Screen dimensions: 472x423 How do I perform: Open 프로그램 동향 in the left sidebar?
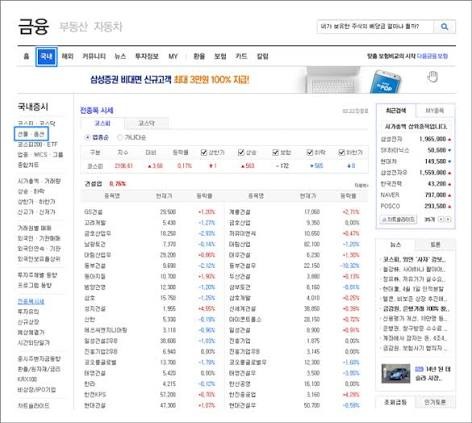35,285
